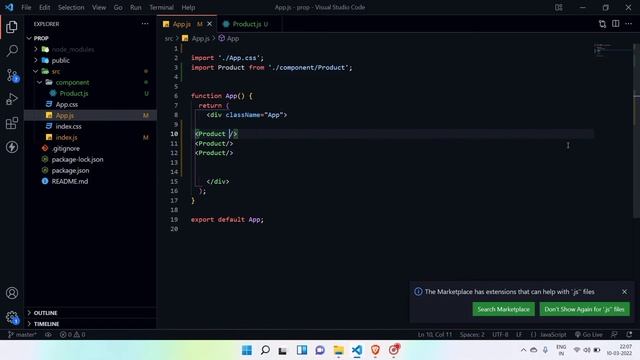
Task: Open index.js in the explorer tree
Action: click(67, 138)
